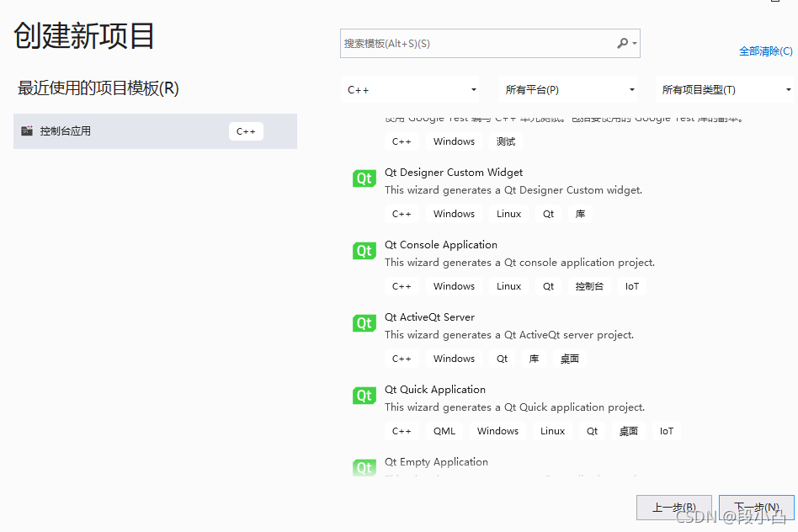The image size is (798, 532).
Task: Select the Qt Empty Application template title
Action: [x=436, y=462]
